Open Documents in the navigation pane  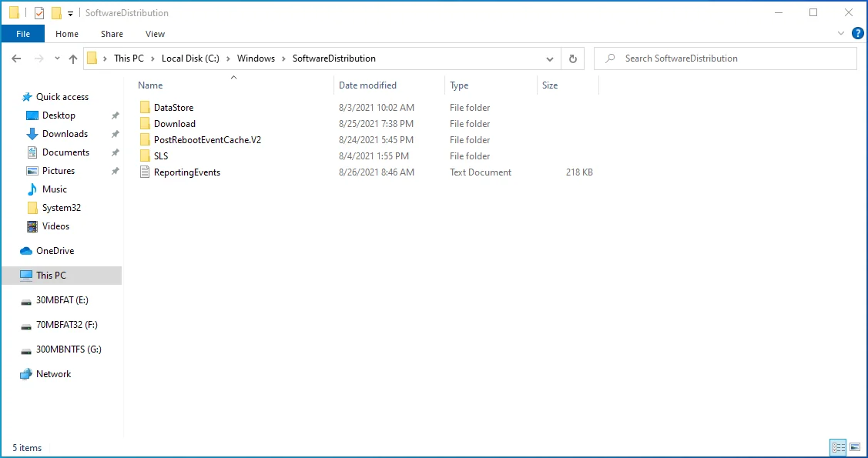coord(65,152)
